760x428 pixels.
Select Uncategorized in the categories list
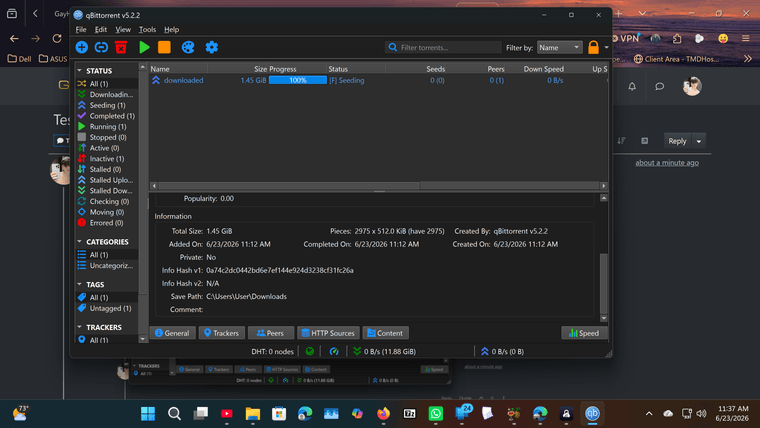107,265
